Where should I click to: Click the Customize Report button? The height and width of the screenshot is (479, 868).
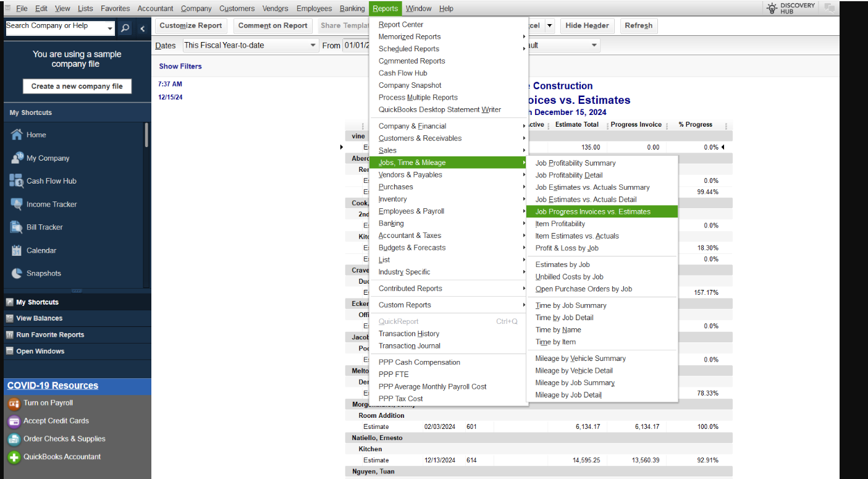(x=191, y=26)
